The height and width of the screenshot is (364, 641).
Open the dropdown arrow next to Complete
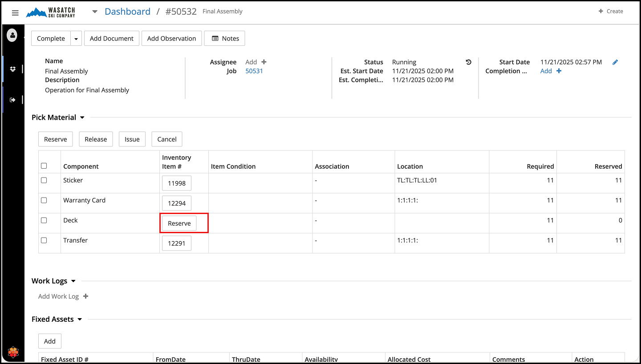tap(76, 39)
